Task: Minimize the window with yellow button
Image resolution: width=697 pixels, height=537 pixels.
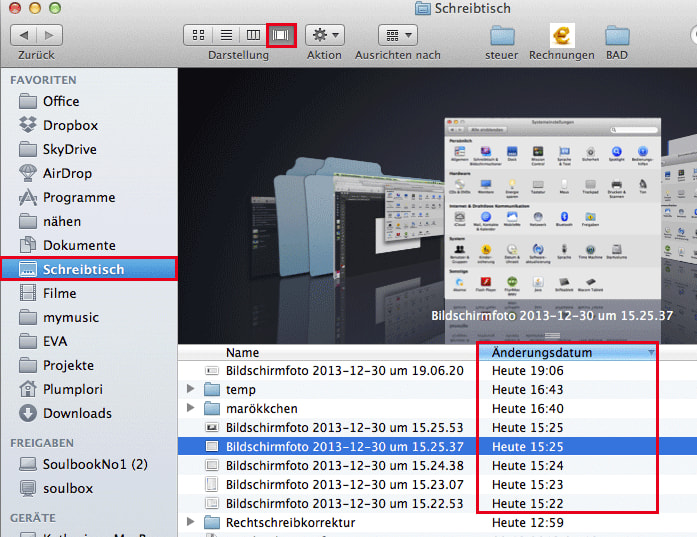Action: pos(35,8)
